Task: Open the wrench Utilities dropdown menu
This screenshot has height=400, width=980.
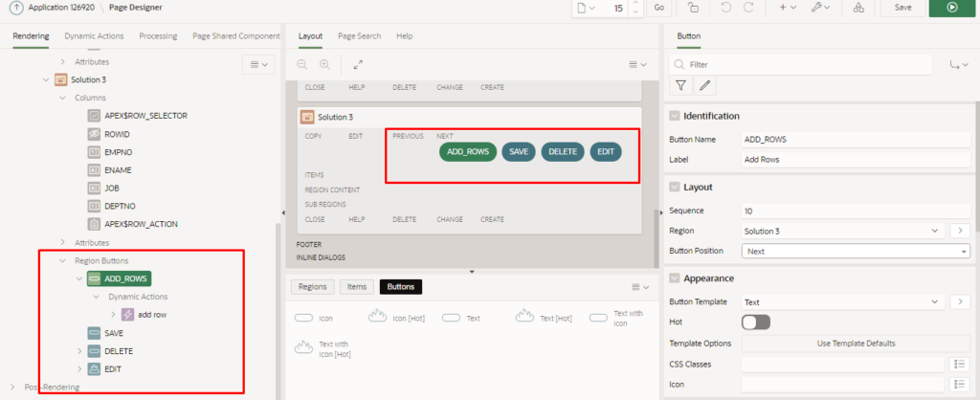Action: pyautogui.click(x=819, y=8)
